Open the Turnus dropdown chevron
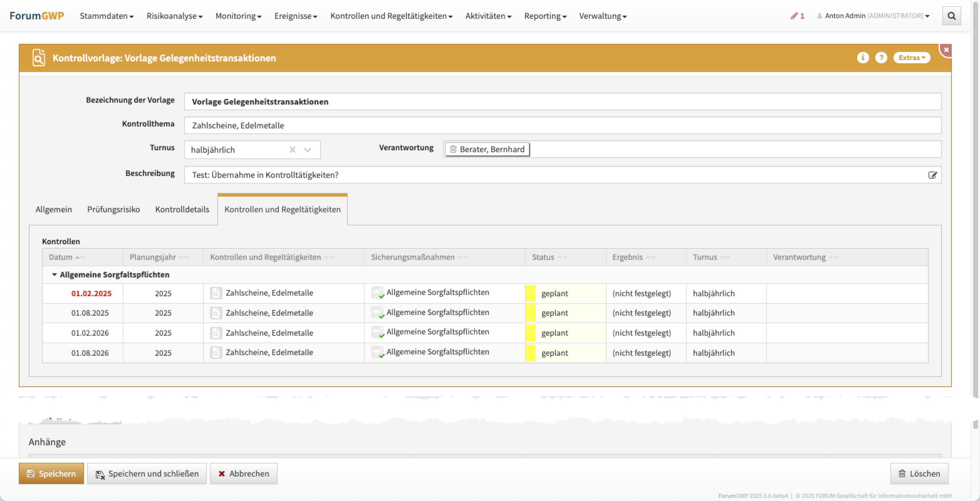The width and height of the screenshot is (980, 501). [308, 150]
